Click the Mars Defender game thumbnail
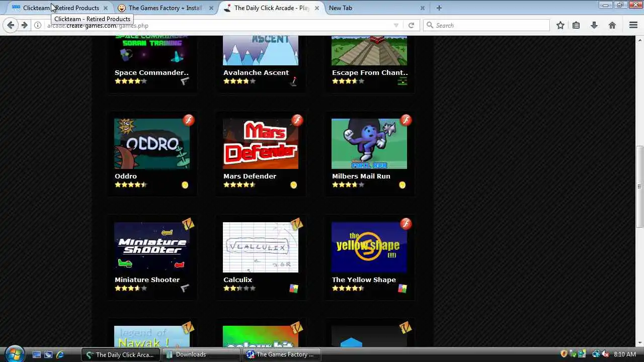 tap(261, 144)
